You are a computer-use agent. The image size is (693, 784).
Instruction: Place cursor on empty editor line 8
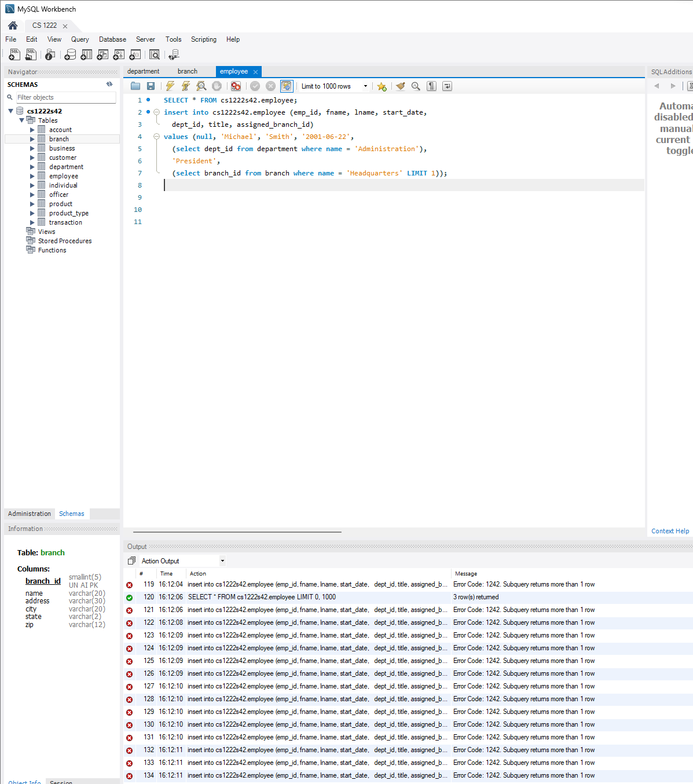tap(404, 185)
